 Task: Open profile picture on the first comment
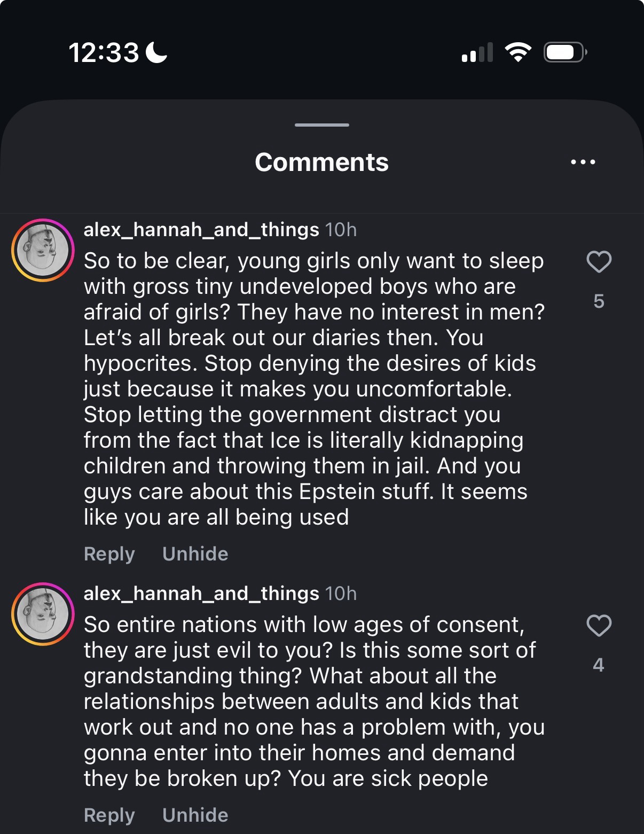pyautogui.click(x=43, y=250)
